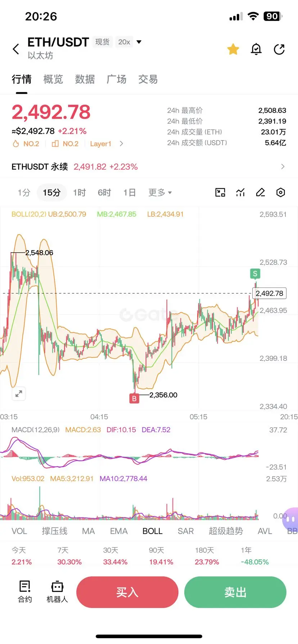Screen dimensions: 298x644
Task: Select the 90天 19.41% period
Action: point(161,556)
